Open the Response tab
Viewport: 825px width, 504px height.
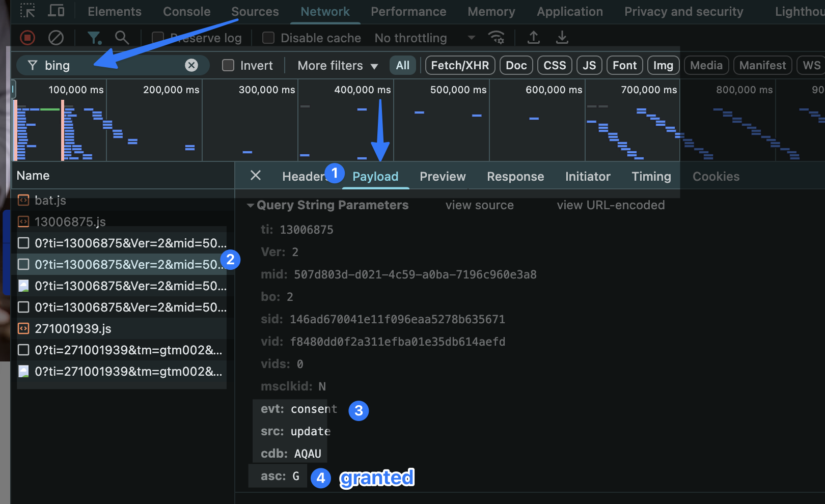tap(515, 177)
